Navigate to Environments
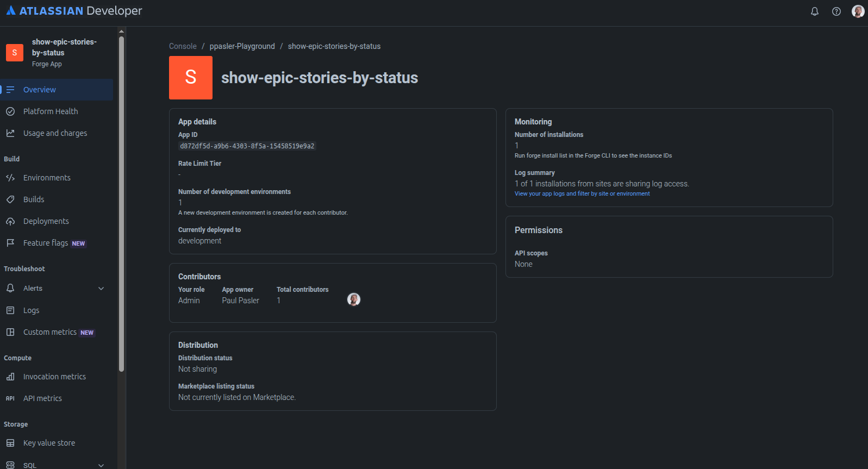868x469 pixels. (x=57, y=178)
